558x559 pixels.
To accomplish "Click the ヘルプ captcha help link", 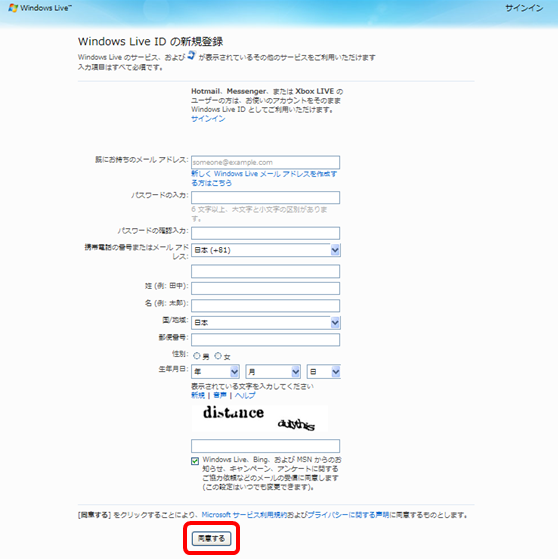I will (245, 395).
